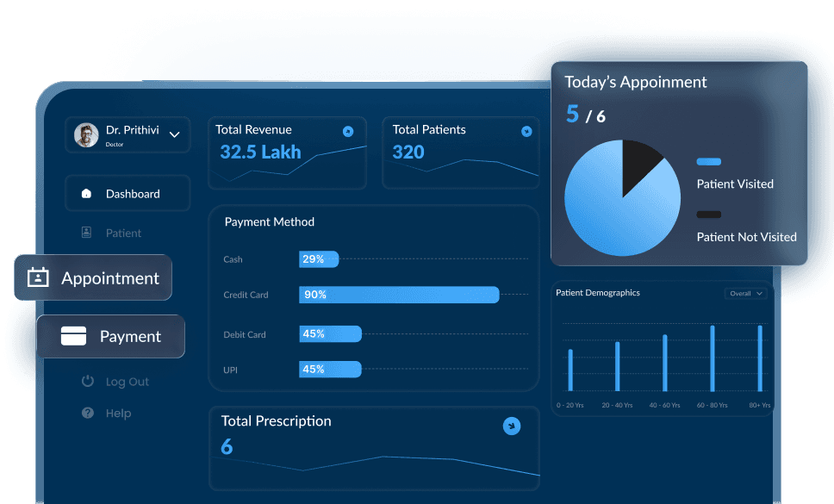Click the Total Revenue arrow icon
This screenshot has height=504, width=834.
click(348, 131)
